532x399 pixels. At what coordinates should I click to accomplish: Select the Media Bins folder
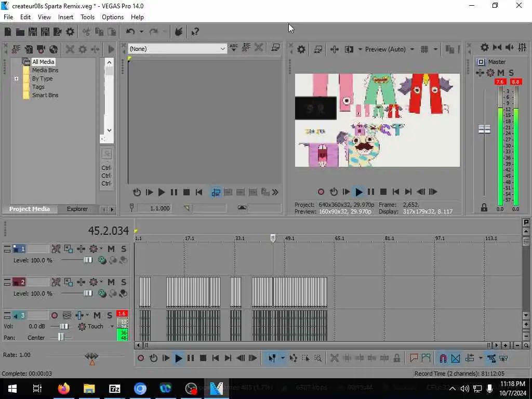click(x=45, y=70)
